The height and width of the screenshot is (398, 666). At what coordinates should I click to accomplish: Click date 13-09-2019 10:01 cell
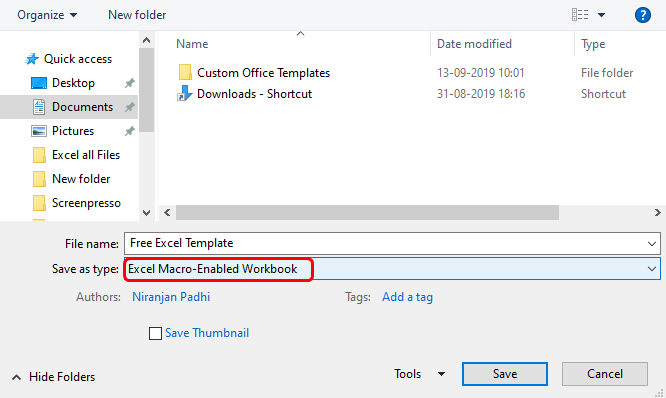point(481,73)
